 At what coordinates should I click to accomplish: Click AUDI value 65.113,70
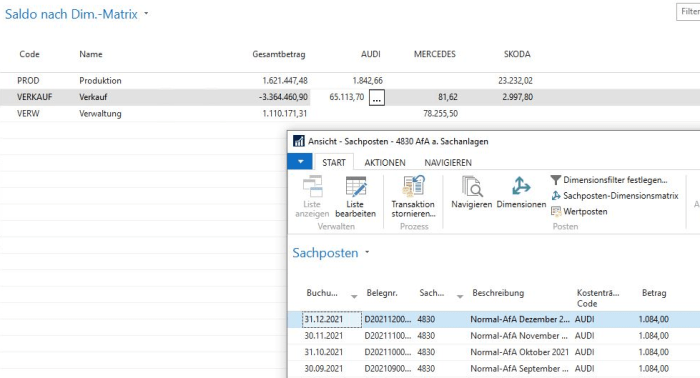coord(347,97)
